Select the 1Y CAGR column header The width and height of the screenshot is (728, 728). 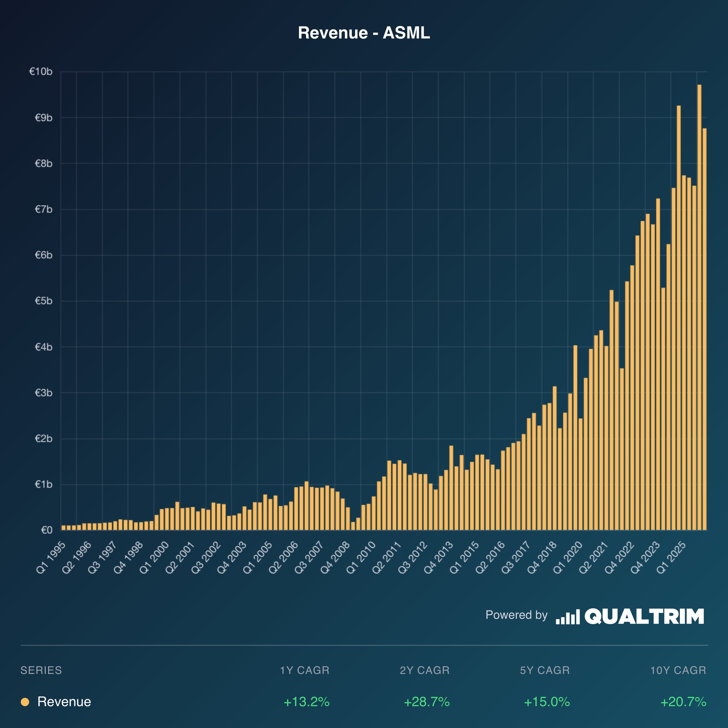coord(304,670)
